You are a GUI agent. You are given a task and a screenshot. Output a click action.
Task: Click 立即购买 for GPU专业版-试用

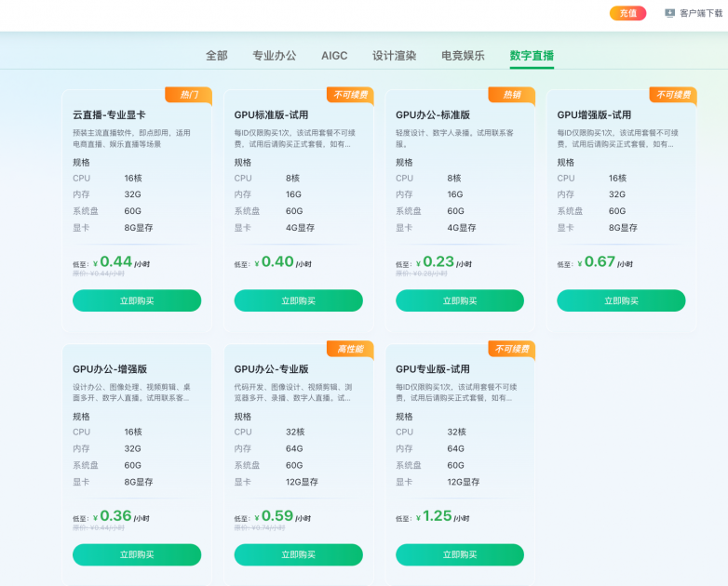459,554
